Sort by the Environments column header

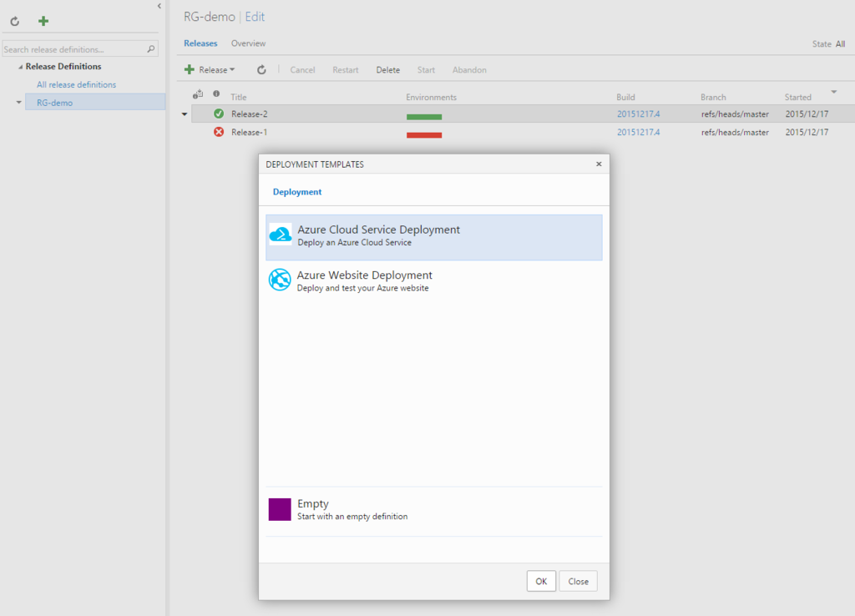point(432,97)
